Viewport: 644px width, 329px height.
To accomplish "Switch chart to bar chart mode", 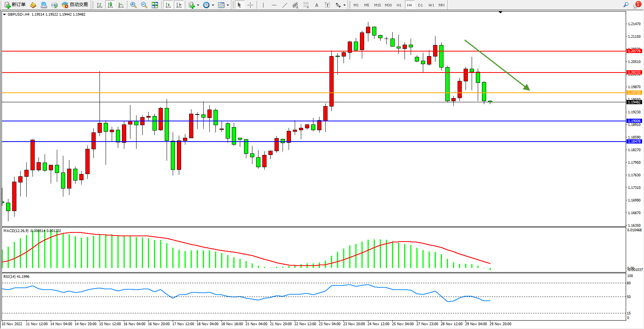I will [x=100, y=5].
